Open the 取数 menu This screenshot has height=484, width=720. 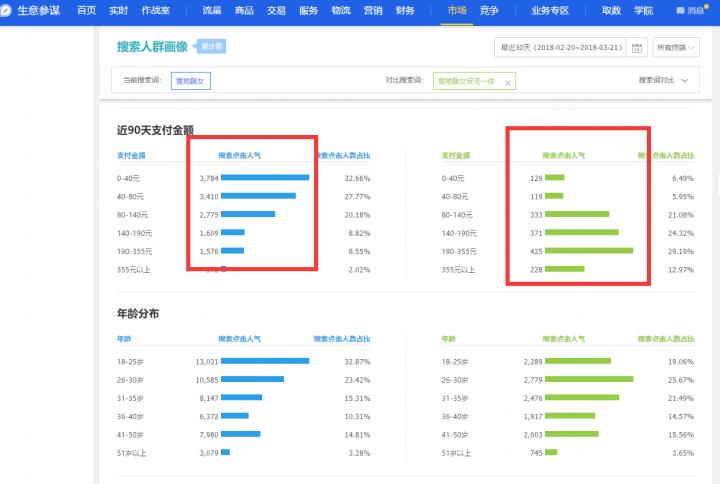(x=611, y=10)
